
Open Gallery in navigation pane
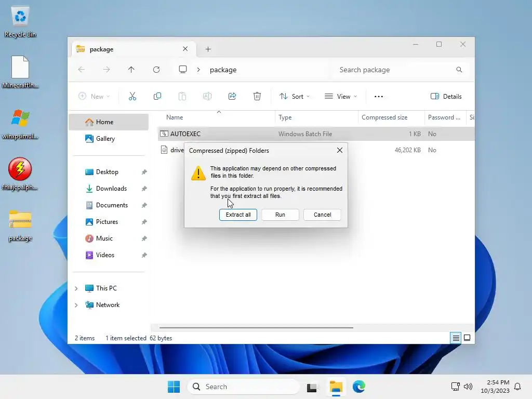coord(109,138)
